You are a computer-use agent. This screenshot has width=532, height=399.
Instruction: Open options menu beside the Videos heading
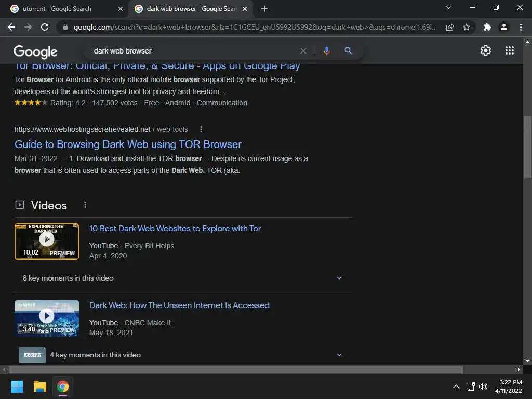coord(85,205)
